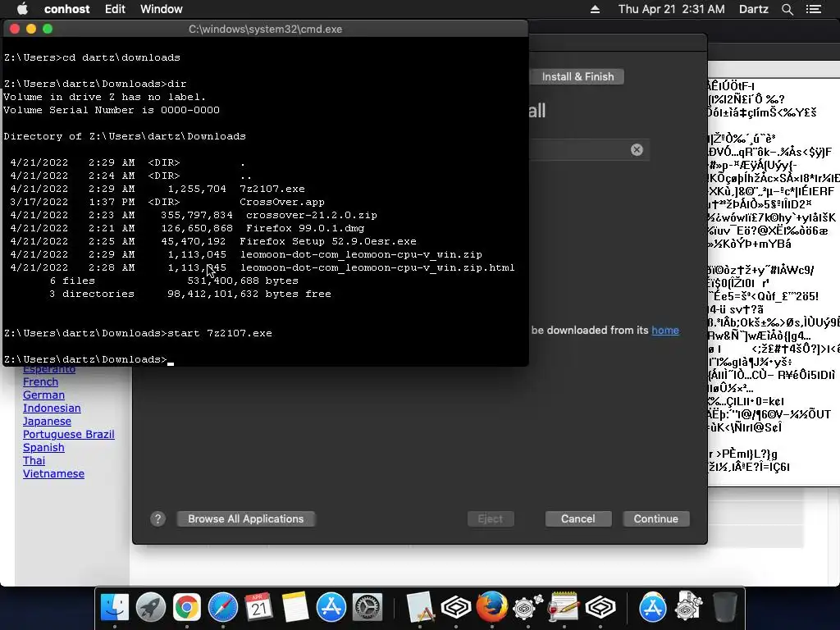
Task: Zoom cmd.exe window with green button
Action: pyautogui.click(x=48, y=29)
